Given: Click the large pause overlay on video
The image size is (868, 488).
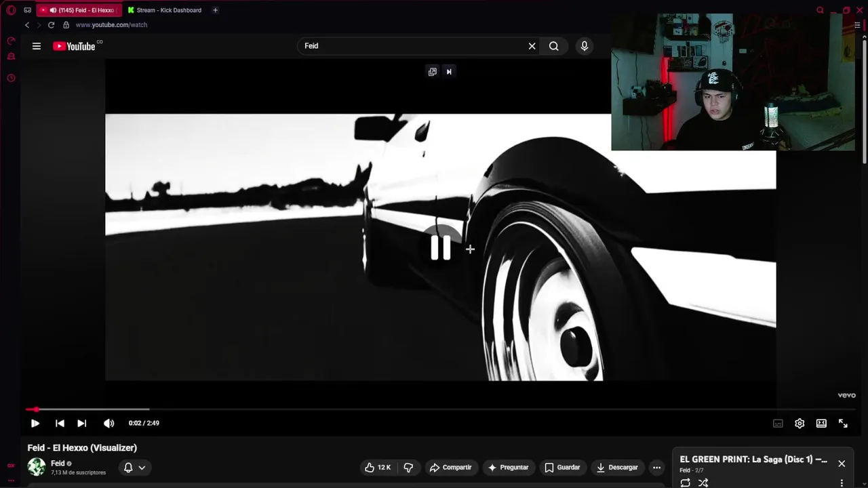Looking at the screenshot, I should tap(441, 248).
